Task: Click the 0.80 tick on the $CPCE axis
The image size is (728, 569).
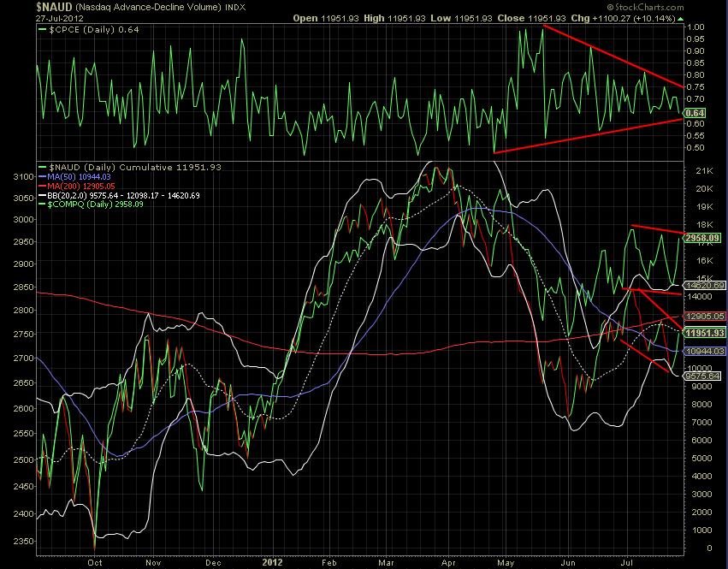Action: 695,75
